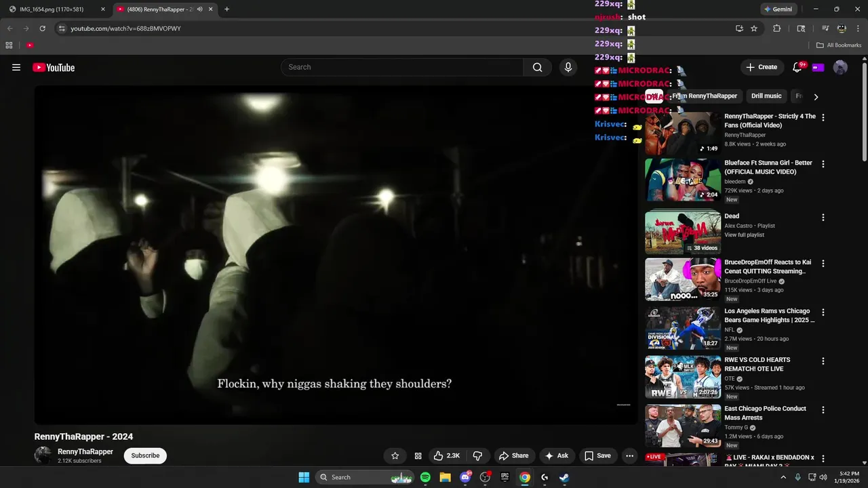
Task: Open options for East Chicago Police video
Action: [823, 410]
